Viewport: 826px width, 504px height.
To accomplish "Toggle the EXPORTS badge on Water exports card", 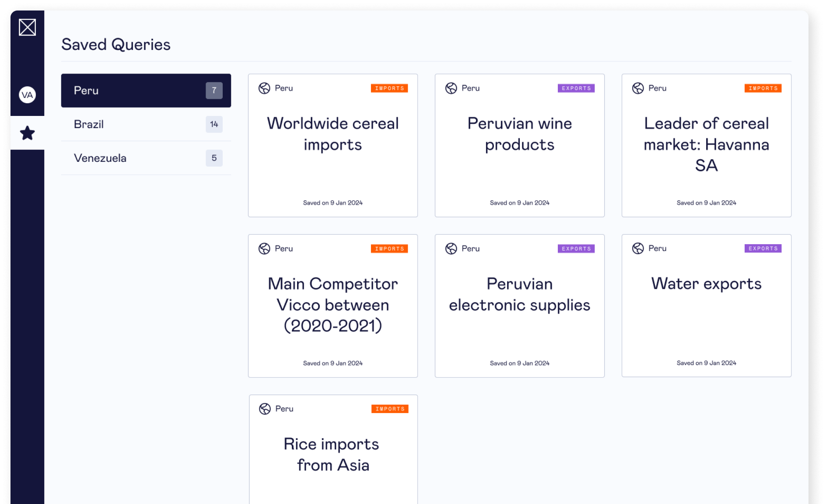I will pyautogui.click(x=763, y=248).
